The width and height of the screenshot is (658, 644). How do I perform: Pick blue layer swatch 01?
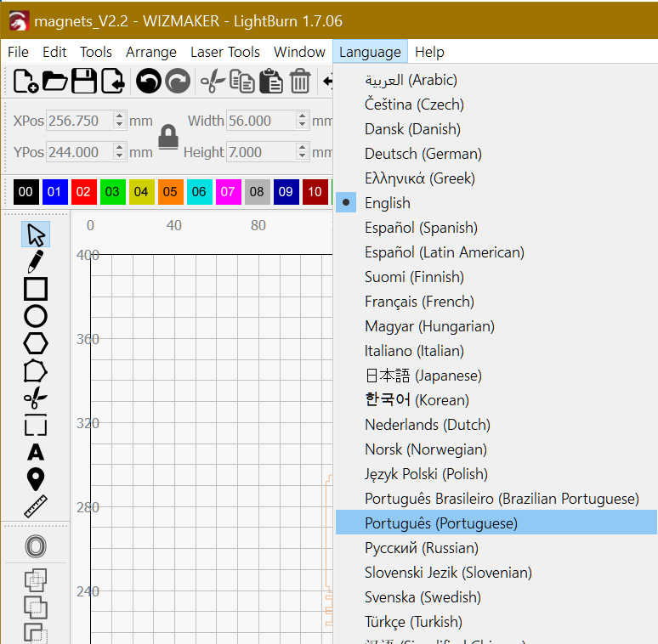coord(55,192)
